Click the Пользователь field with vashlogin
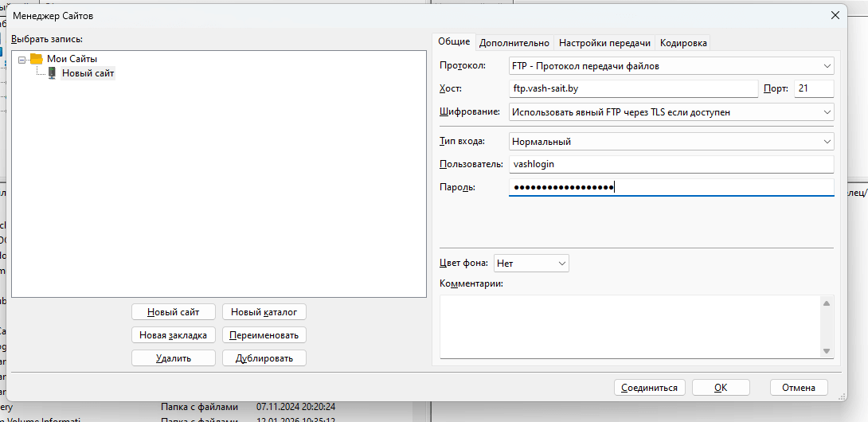868x422 pixels. (x=671, y=164)
